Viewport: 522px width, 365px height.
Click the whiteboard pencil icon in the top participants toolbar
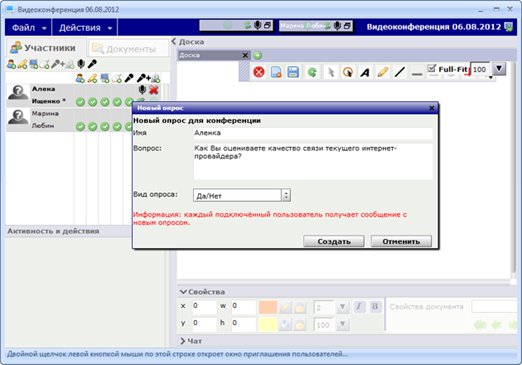pos(22,64)
